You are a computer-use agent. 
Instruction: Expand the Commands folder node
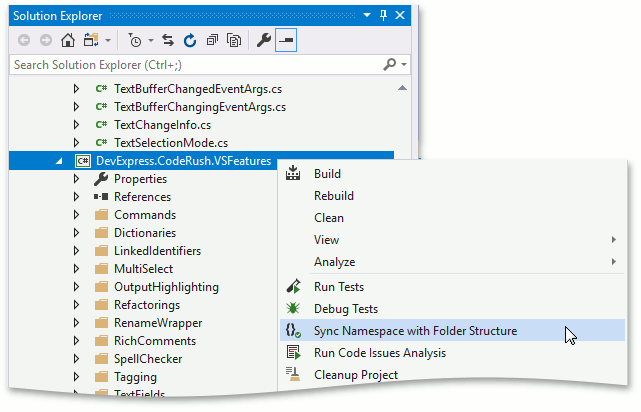(x=76, y=215)
